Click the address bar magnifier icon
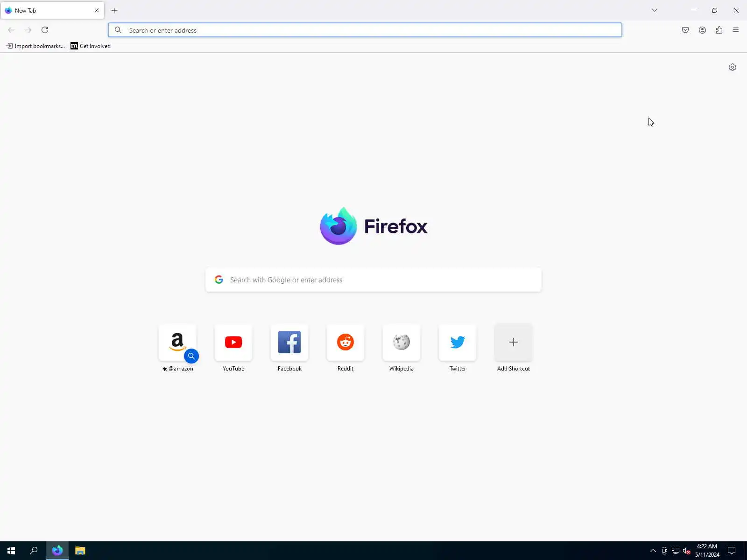 pyautogui.click(x=118, y=30)
